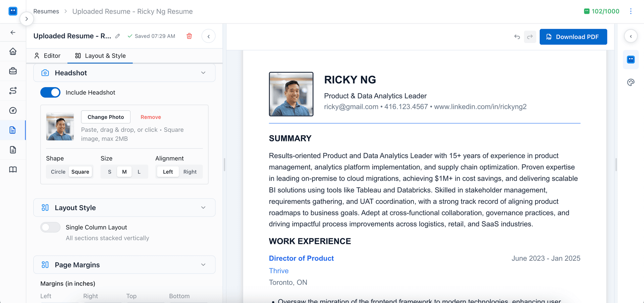Click the Download PDF button

(x=573, y=37)
